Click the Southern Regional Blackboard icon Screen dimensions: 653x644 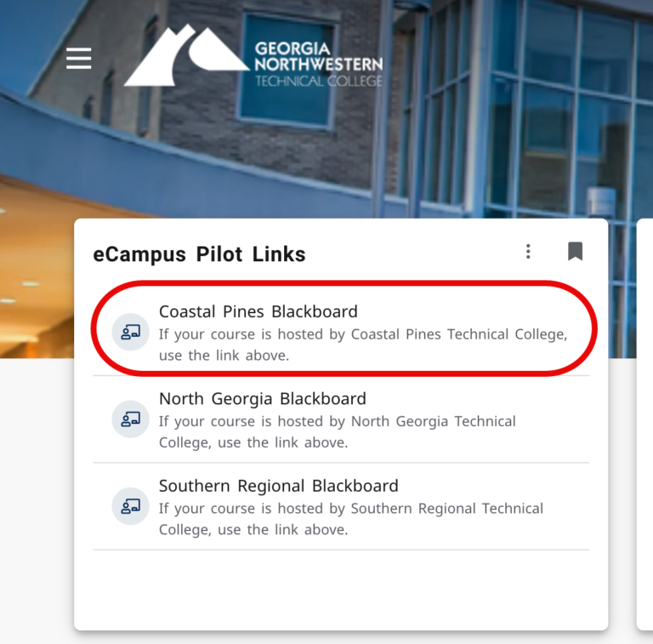(130, 506)
